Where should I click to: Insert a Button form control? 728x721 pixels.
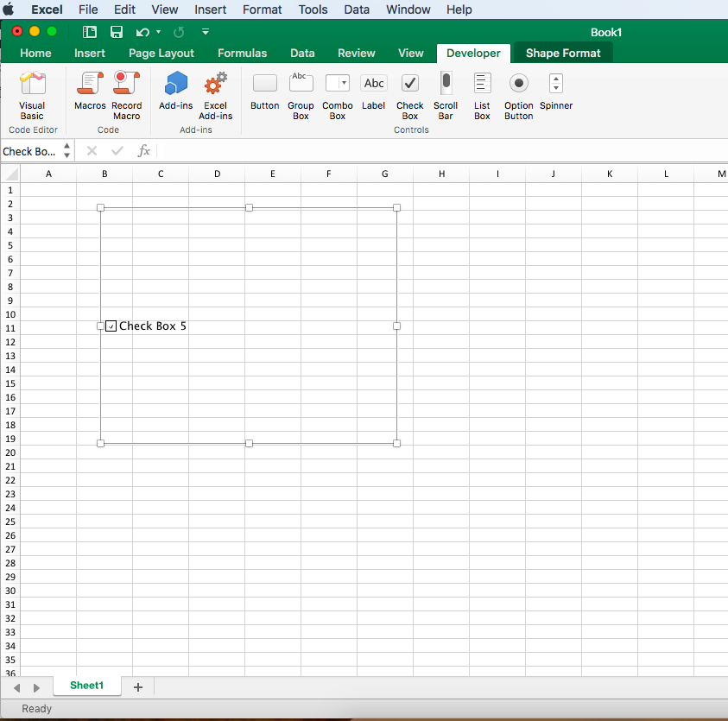[264, 91]
